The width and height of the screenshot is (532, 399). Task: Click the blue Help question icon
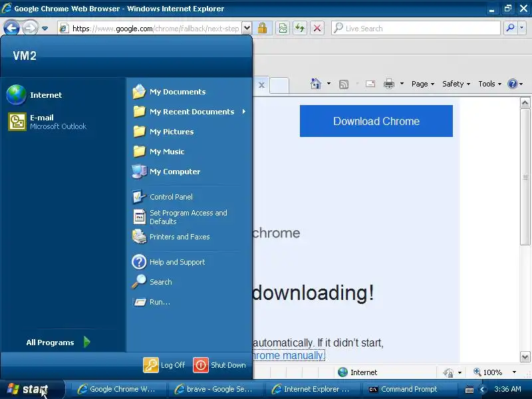tap(512, 84)
